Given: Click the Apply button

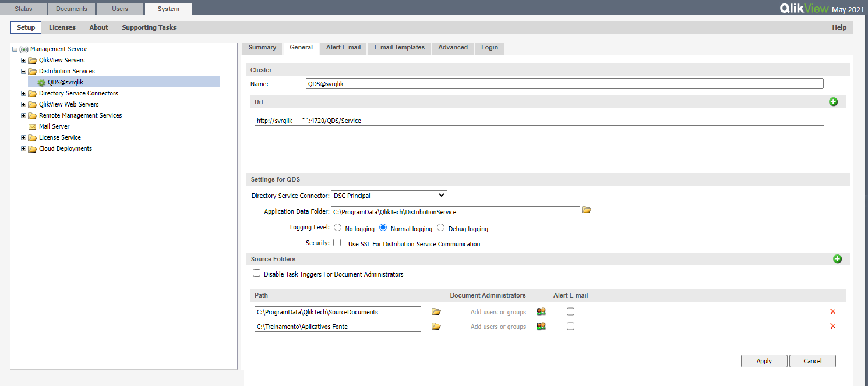Looking at the screenshot, I should pos(764,361).
